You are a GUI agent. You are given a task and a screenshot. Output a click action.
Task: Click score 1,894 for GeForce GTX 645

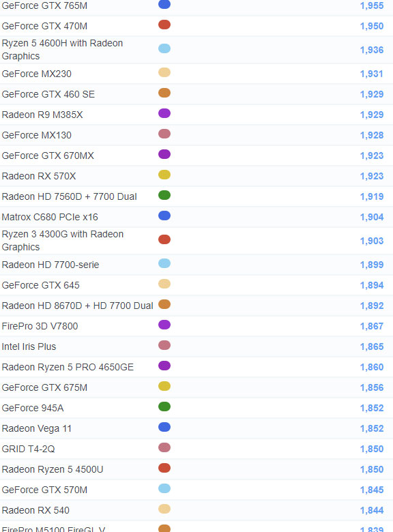coord(372,285)
